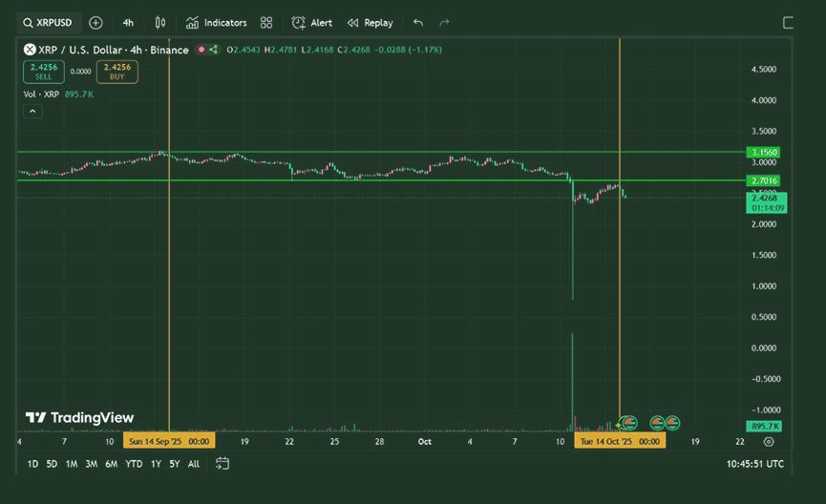Open the candlestick chart type selector

pyautogui.click(x=160, y=23)
